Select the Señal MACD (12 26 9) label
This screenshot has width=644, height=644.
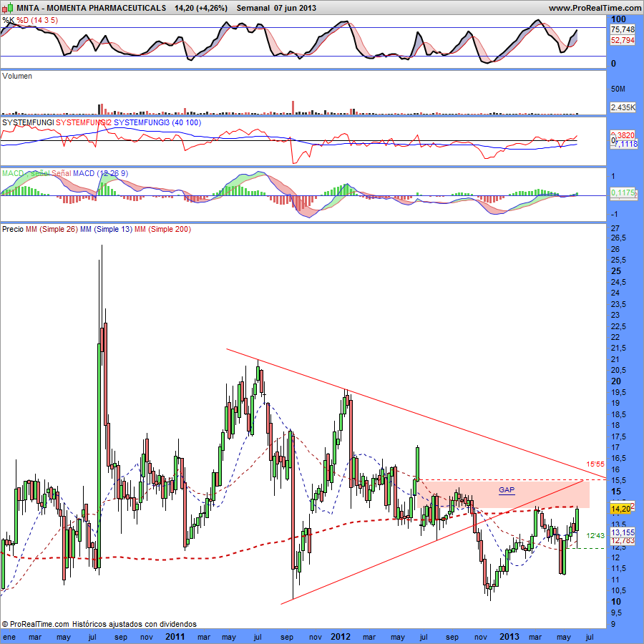click(x=89, y=173)
